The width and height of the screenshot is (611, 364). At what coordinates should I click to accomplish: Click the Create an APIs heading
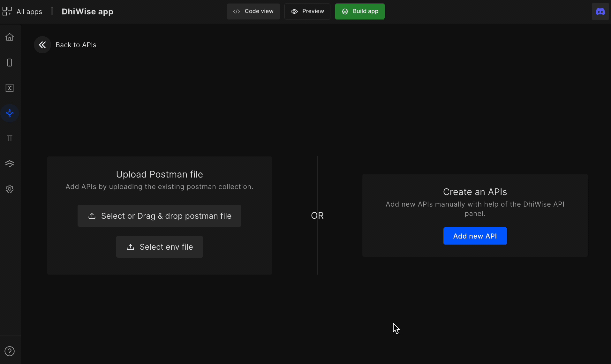tap(475, 192)
